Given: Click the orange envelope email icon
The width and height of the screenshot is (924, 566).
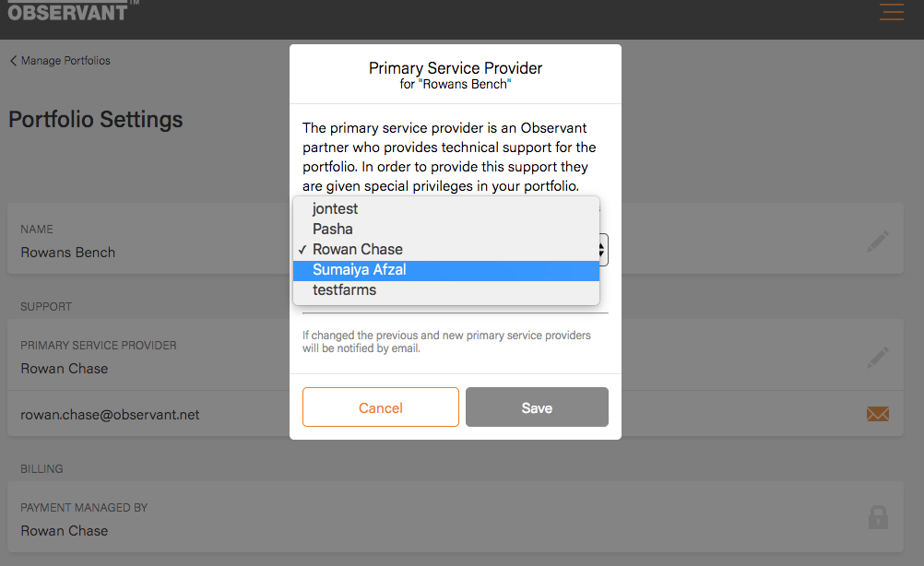Looking at the screenshot, I should [x=878, y=415].
